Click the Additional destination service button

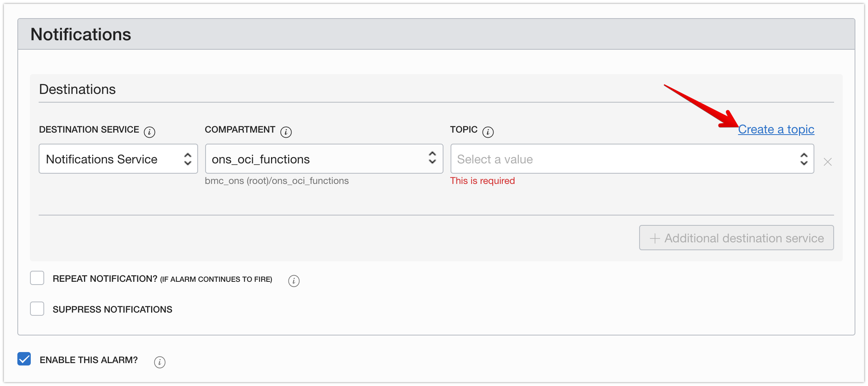point(735,238)
